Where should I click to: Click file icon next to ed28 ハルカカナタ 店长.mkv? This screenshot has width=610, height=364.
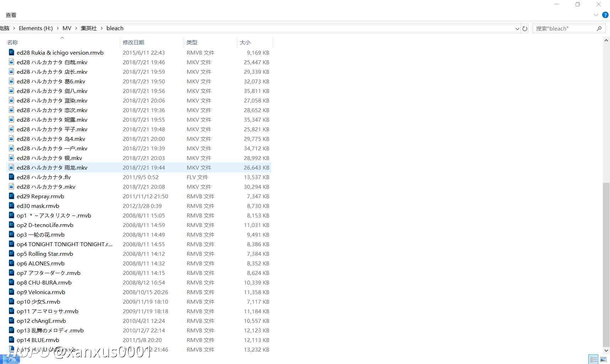tap(11, 71)
